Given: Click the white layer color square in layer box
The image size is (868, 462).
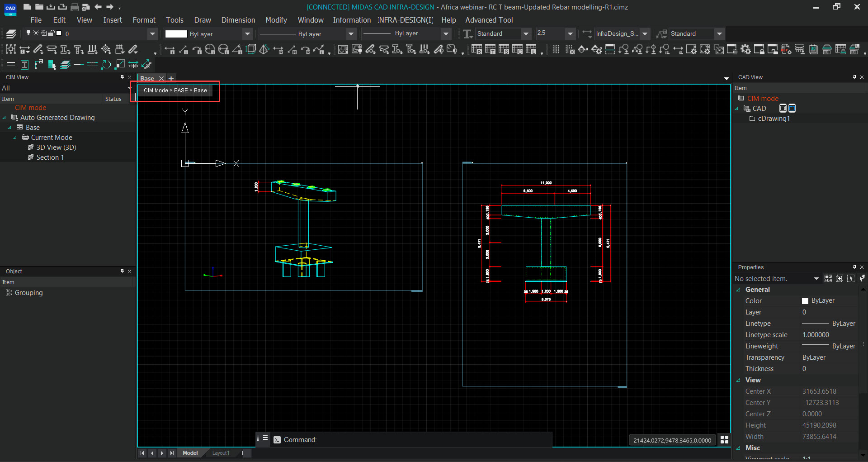Looking at the screenshot, I should point(59,33).
